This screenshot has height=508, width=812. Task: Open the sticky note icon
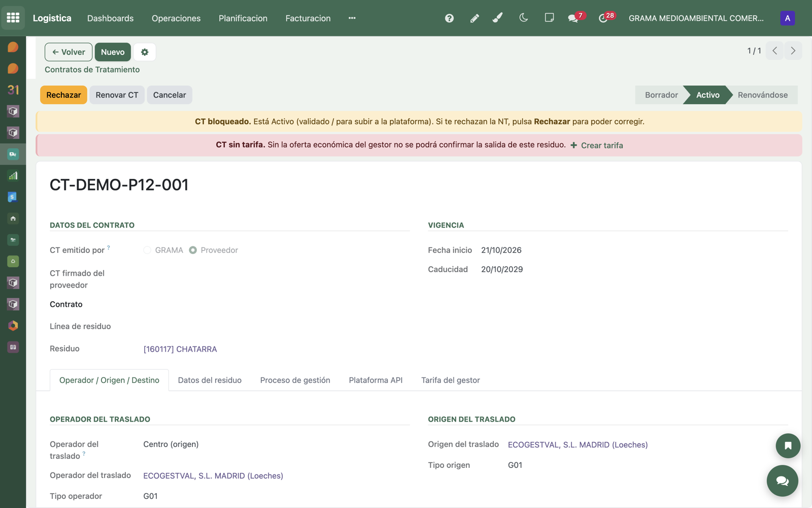point(549,18)
